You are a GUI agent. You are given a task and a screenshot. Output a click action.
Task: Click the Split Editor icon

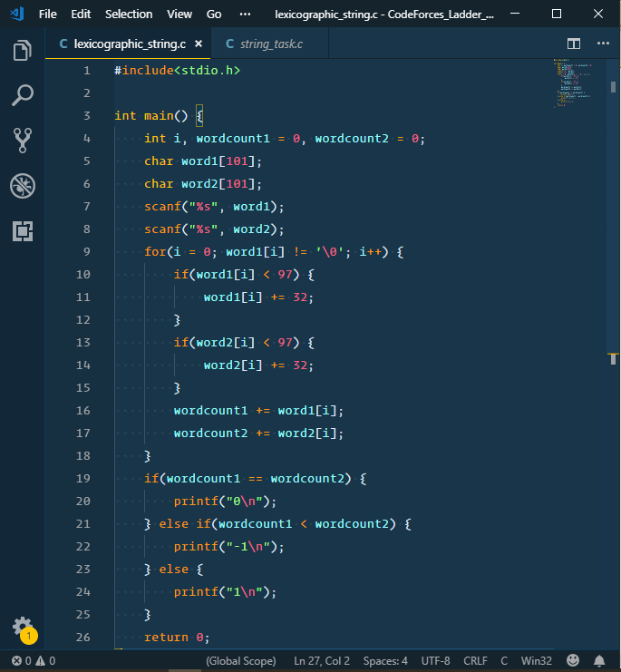pos(574,44)
